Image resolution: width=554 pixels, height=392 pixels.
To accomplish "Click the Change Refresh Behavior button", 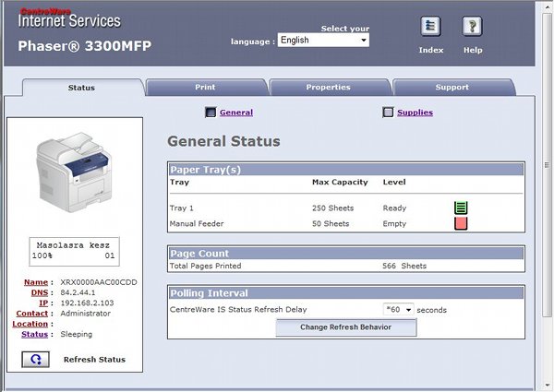I will click(x=346, y=327).
